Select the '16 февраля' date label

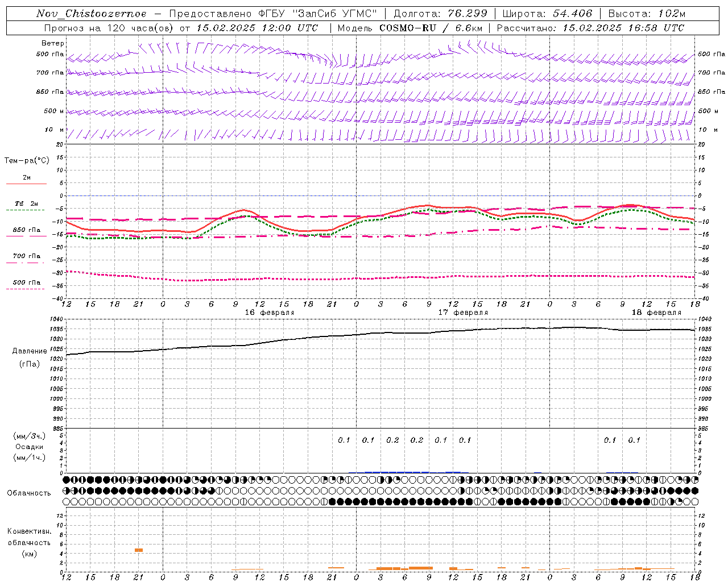(x=270, y=313)
